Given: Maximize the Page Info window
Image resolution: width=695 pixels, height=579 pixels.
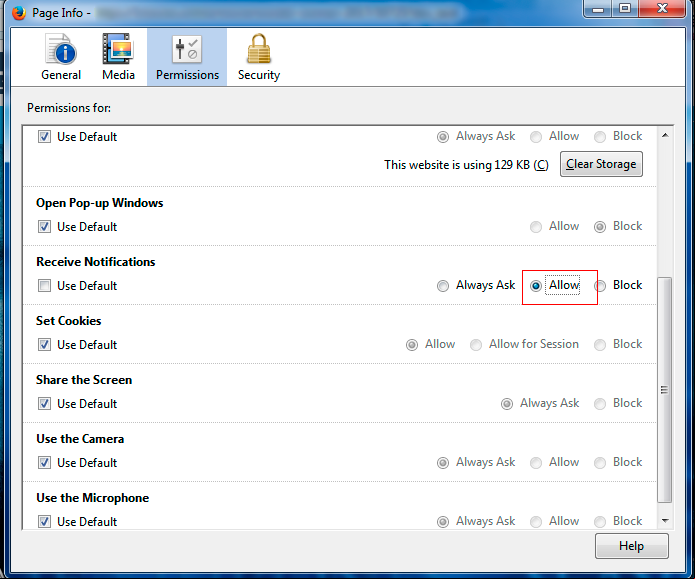Looking at the screenshot, I should [625, 9].
